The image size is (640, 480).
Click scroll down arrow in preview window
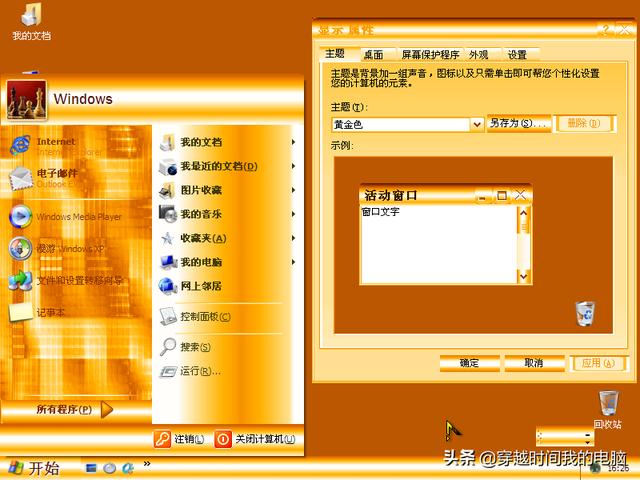coord(524,276)
